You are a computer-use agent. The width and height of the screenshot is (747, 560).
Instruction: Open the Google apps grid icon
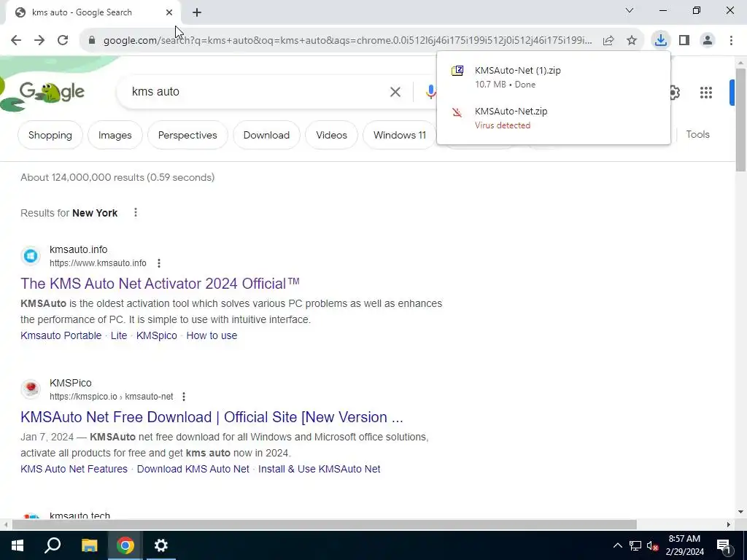(x=706, y=93)
